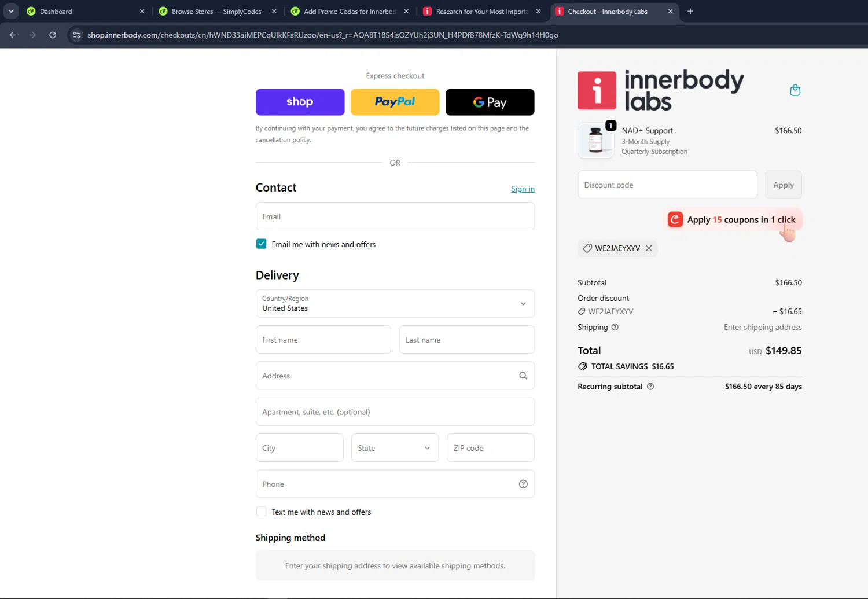868x599 pixels.
Task: Open a new browser tab
Action: 690,12
